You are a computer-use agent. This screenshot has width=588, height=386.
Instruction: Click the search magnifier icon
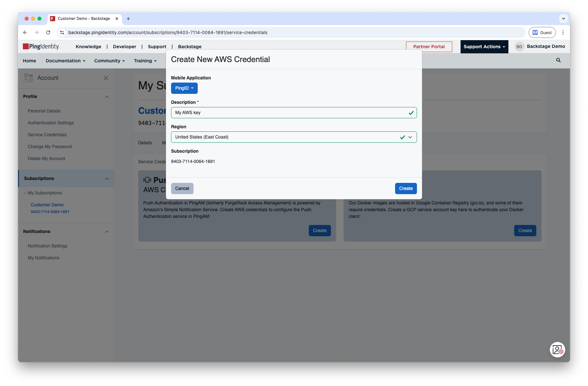tap(558, 60)
